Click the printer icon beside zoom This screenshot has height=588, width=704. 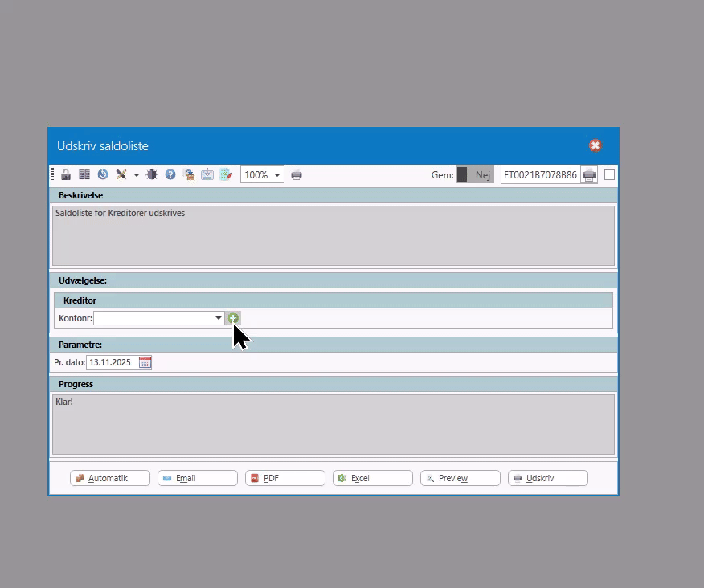(297, 174)
